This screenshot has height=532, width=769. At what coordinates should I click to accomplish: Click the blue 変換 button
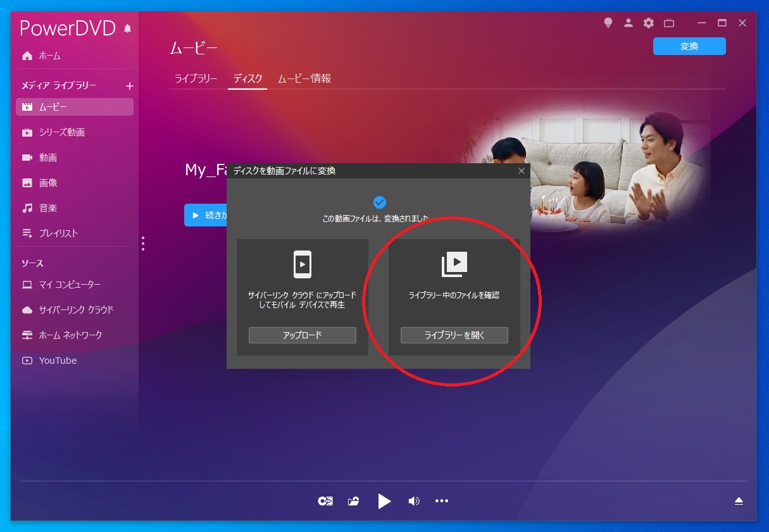click(x=689, y=46)
